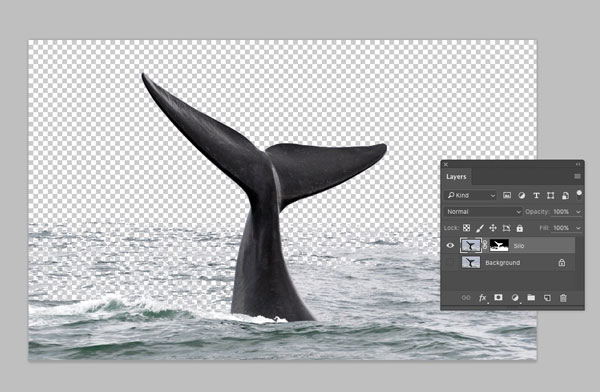
Task: Lock transparent pixels
Action: coord(466,228)
